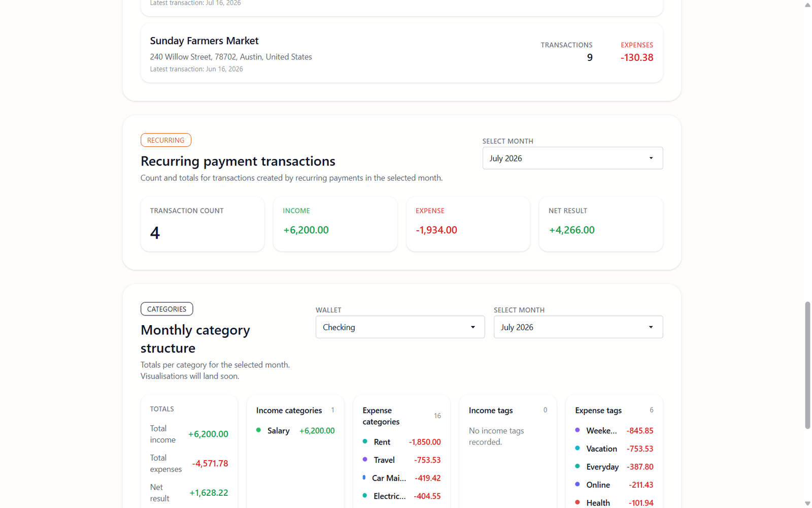Click the Expense categories count 16
The image size is (812, 508).
click(x=437, y=416)
